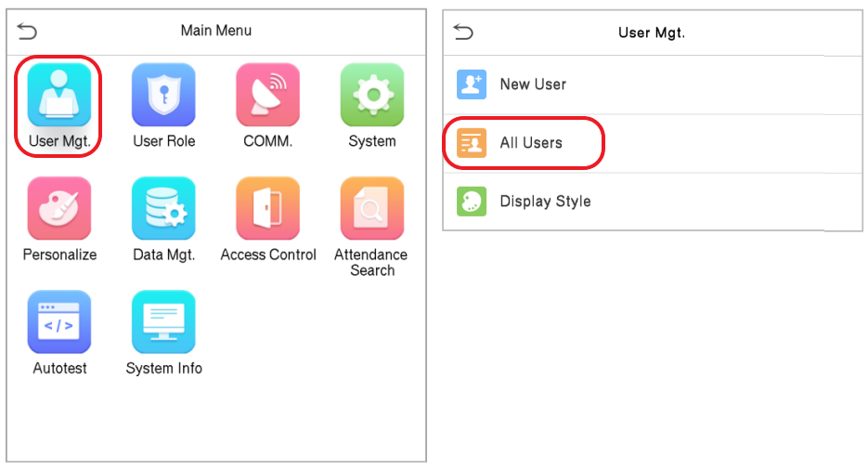Launch the Autotest code icon

click(x=59, y=321)
